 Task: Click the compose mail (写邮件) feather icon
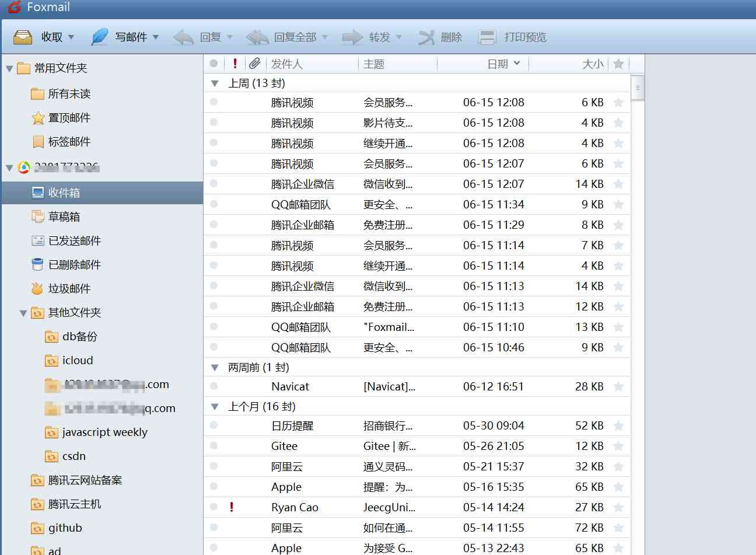[x=100, y=37]
